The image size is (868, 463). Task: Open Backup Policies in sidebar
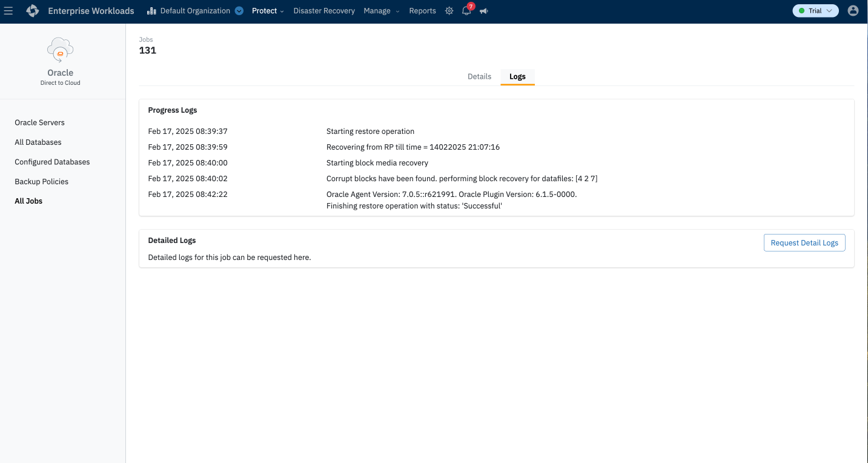pos(41,182)
